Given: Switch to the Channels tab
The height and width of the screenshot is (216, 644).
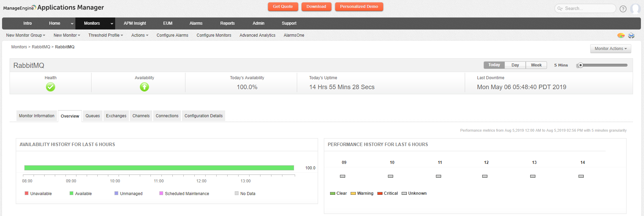Looking at the screenshot, I should [x=141, y=116].
